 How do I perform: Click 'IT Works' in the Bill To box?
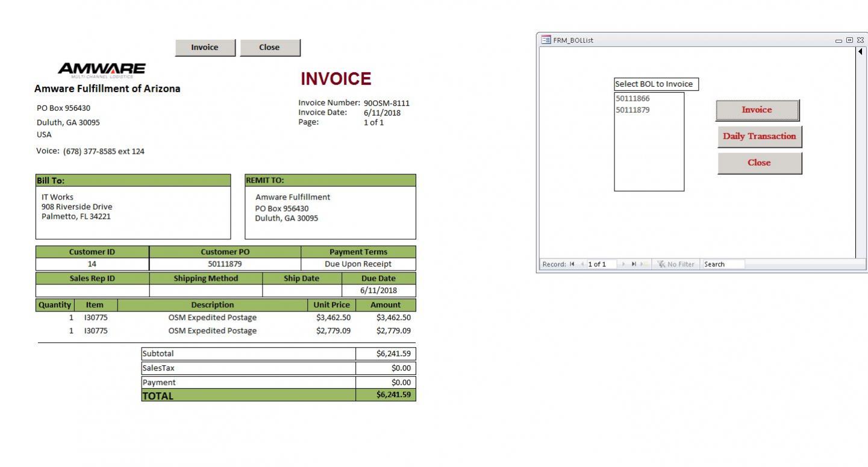[57, 197]
